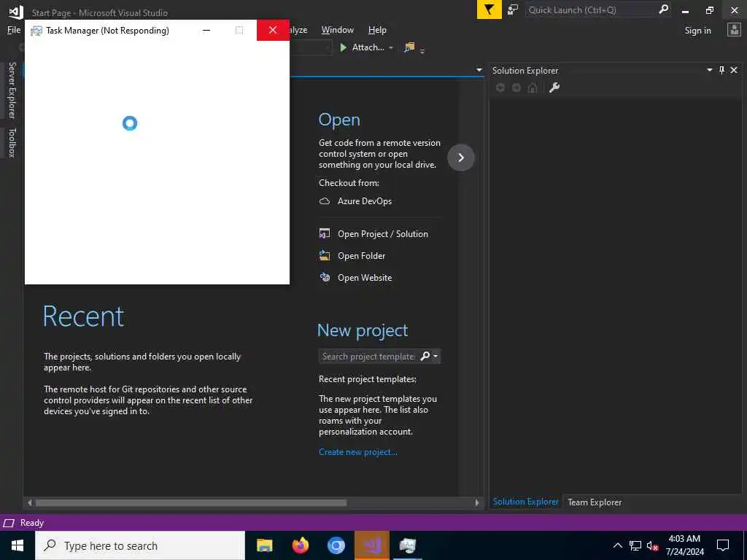
Task: Click the Recent heading text
Action: [83, 316]
